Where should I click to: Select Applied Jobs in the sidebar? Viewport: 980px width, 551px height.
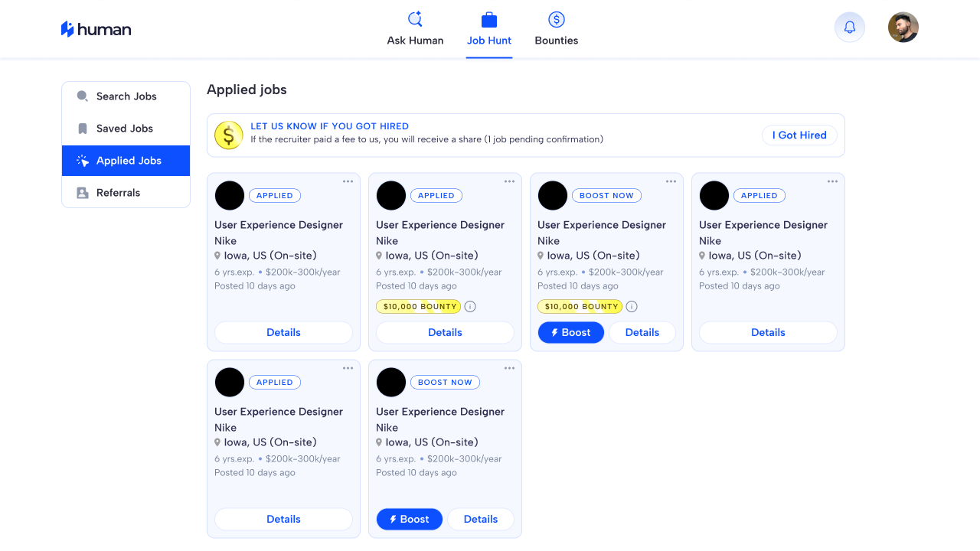pos(126,161)
